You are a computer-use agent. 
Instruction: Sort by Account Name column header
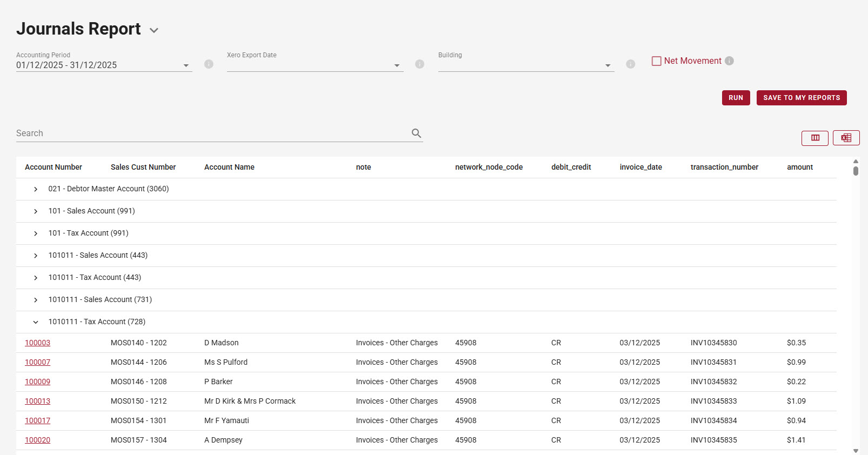tap(229, 167)
